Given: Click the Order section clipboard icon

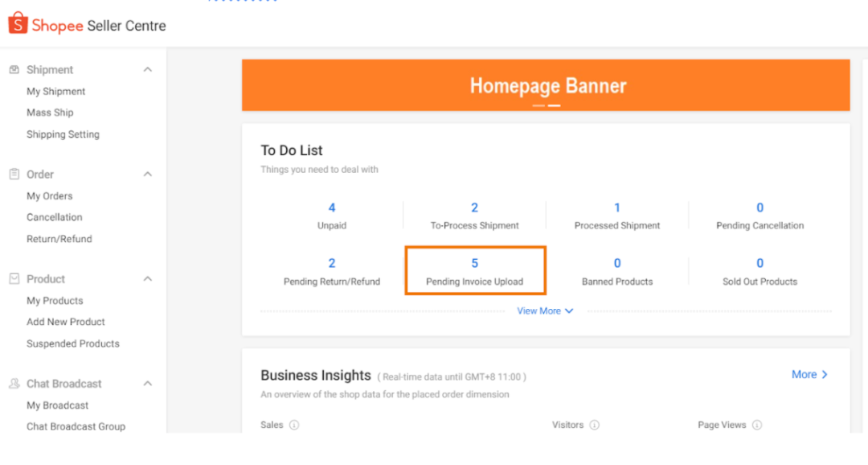Looking at the screenshot, I should tap(14, 175).
